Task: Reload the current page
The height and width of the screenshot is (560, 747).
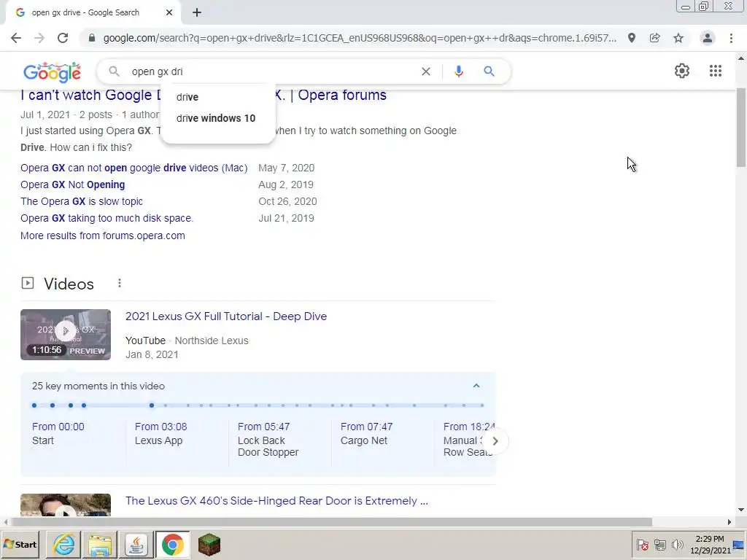Action: (63, 38)
